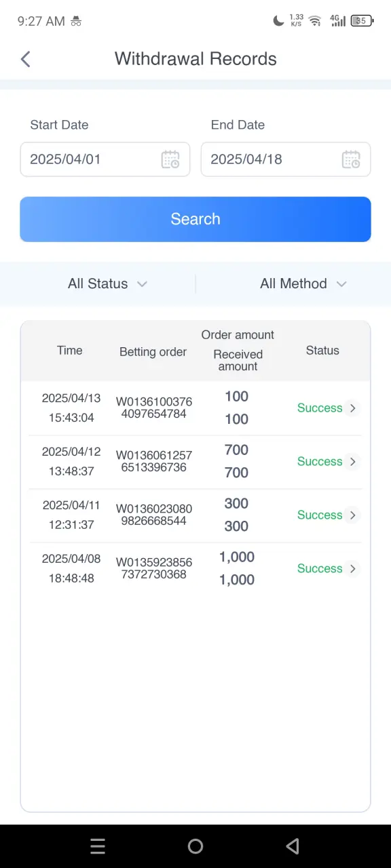Select order W01361003764097654784
Screen dimensions: 391x868
154,408
